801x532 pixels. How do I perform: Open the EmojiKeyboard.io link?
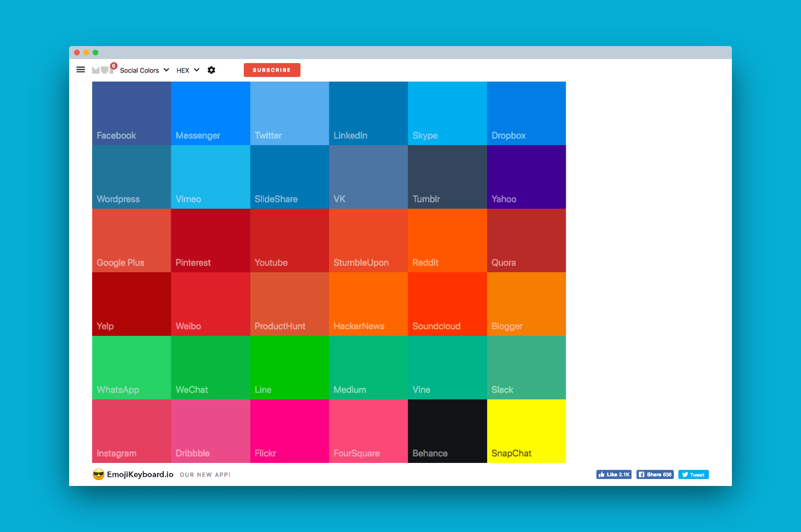click(x=140, y=474)
